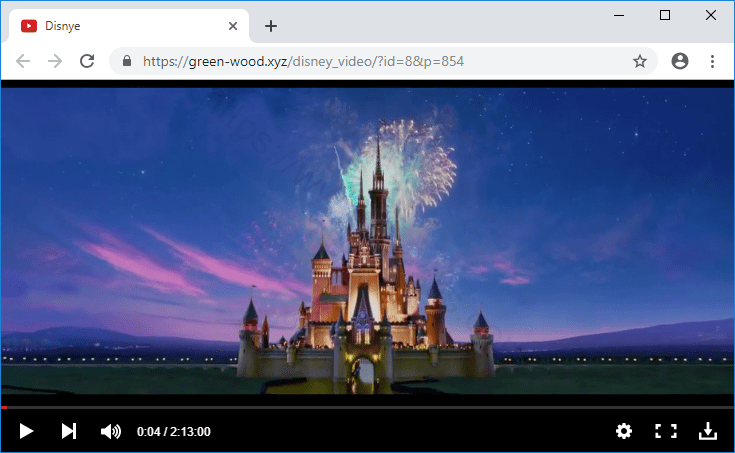Open the Chrome profile menu
Viewport: 735px width, 453px height.
[680, 61]
